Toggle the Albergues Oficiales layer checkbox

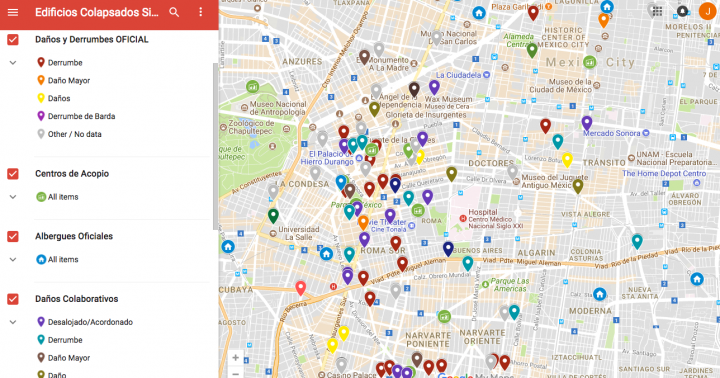(x=13, y=236)
